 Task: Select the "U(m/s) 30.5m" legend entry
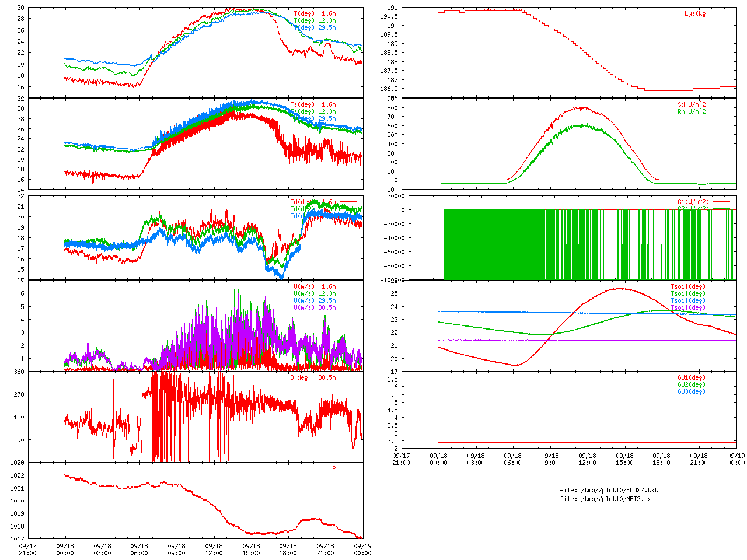coord(315,307)
